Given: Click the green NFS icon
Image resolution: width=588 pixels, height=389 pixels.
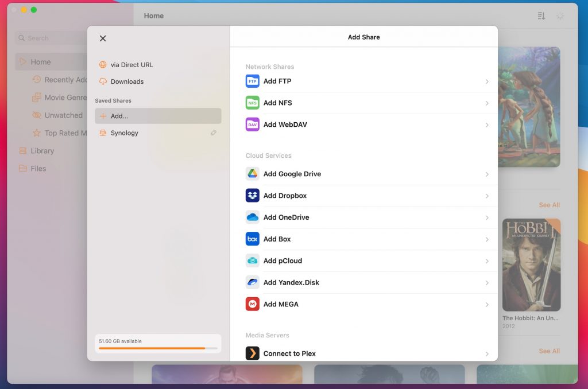Looking at the screenshot, I should [253, 103].
